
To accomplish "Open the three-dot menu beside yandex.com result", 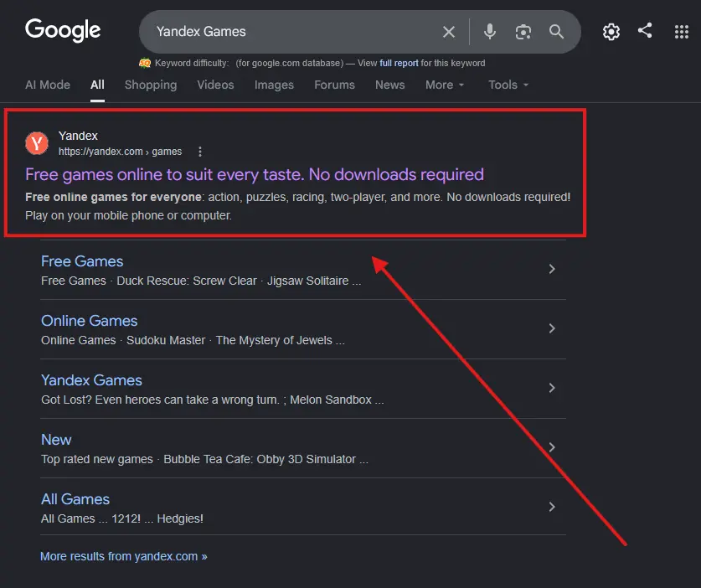I will [200, 152].
